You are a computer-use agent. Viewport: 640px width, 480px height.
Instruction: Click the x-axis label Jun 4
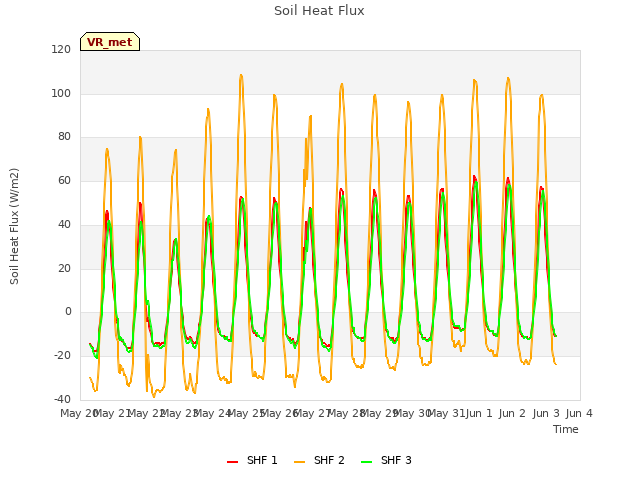point(579,413)
